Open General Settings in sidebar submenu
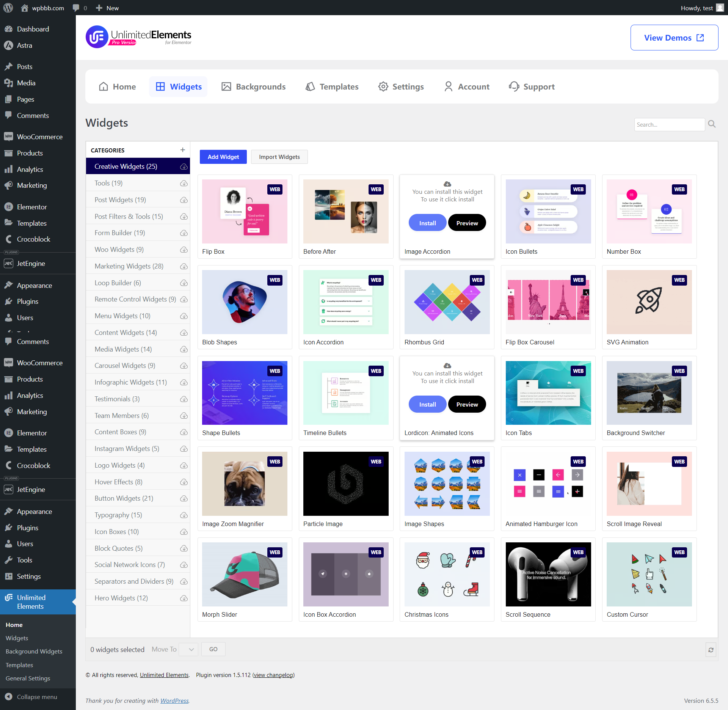This screenshot has height=710, width=728. coord(28,679)
